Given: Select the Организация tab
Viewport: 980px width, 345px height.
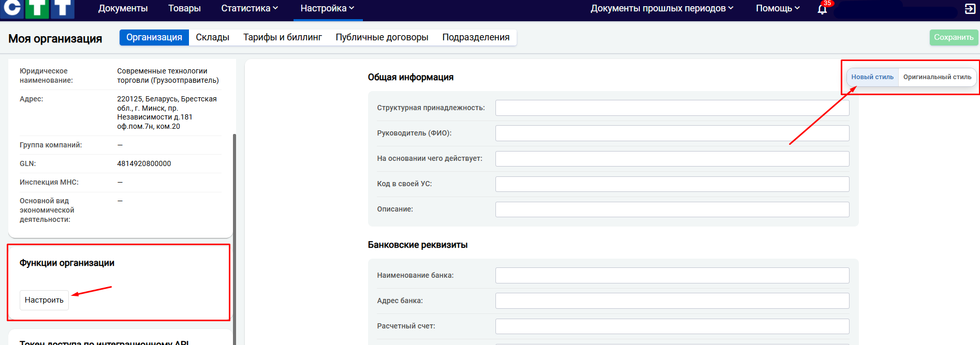Looking at the screenshot, I should click(x=154, y=37).
